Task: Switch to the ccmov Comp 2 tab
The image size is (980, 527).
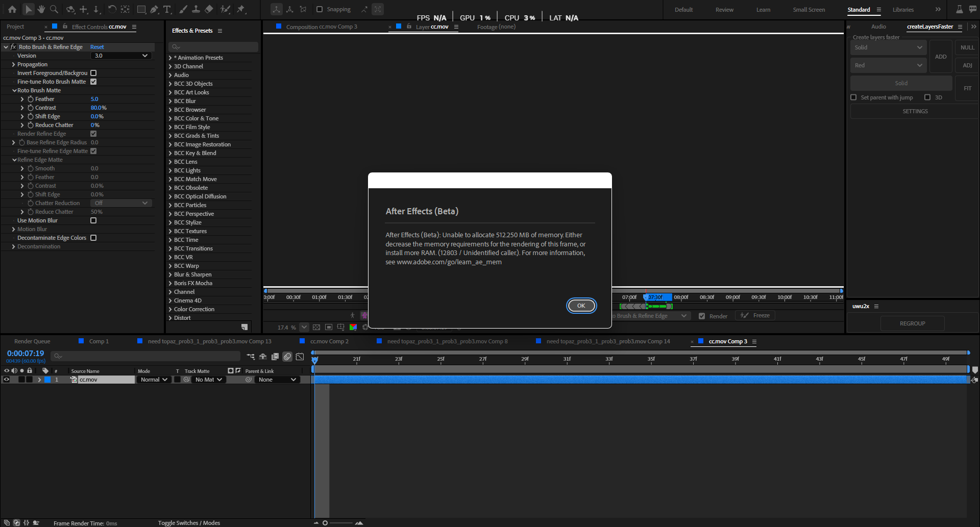Action: pos(330,341)
